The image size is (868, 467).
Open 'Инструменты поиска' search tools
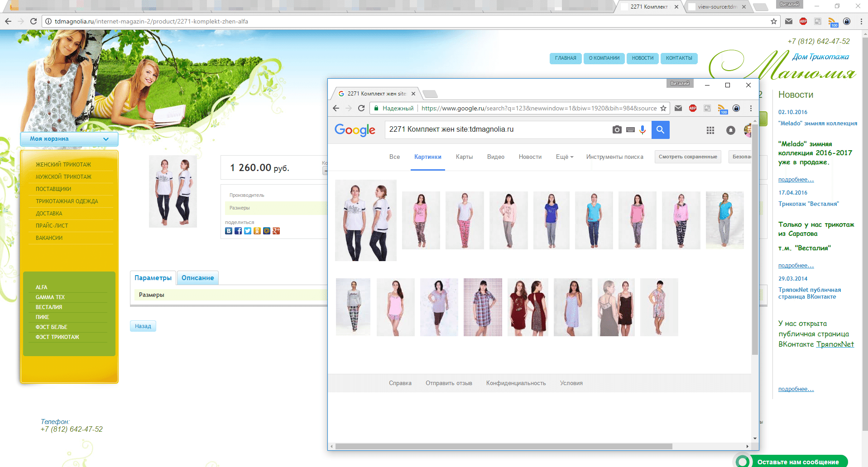(614, 157)
